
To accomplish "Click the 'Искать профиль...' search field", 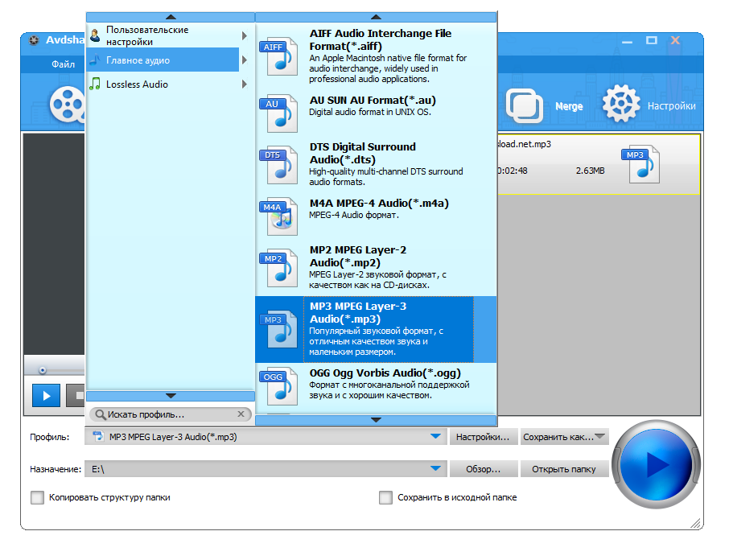I will tap(170, 414).
